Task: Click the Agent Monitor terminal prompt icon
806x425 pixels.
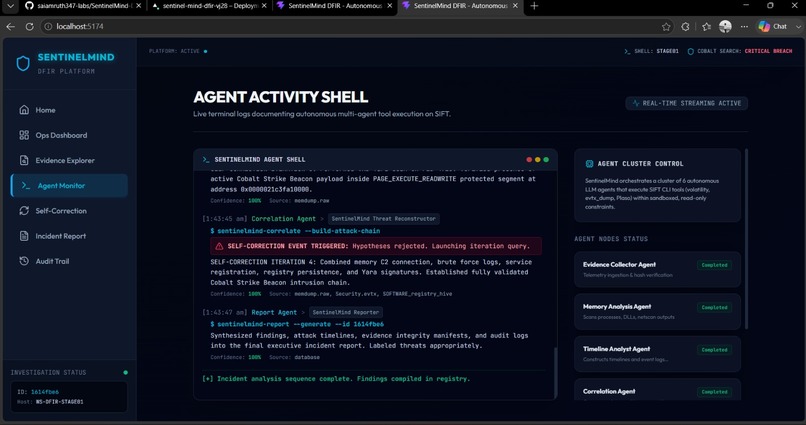Action: 26,185
